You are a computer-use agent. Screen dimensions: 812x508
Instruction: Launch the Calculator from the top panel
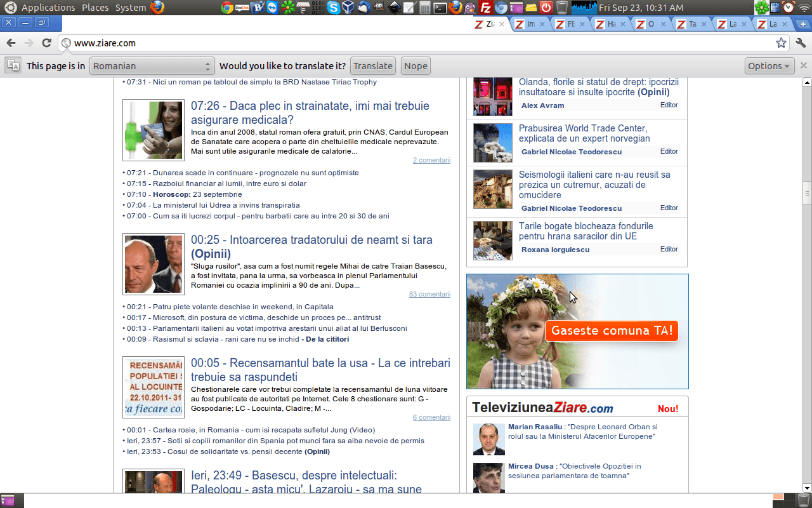point(425,8)
